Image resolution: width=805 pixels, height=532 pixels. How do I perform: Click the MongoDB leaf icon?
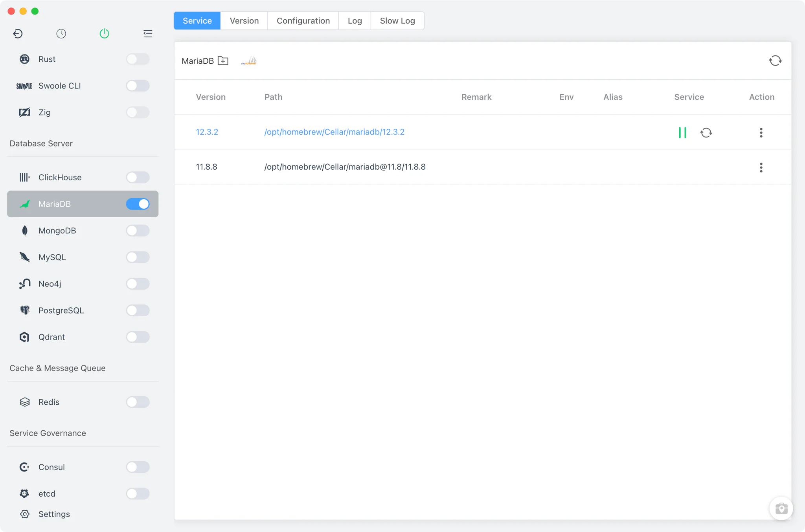(24, 231)
